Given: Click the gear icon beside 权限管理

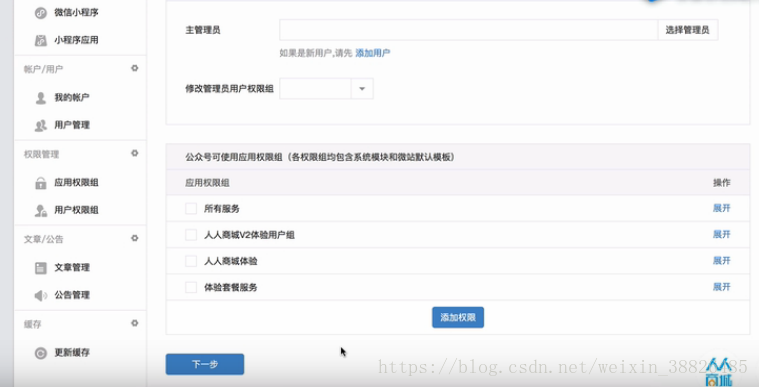Looking at the screenshot, I should point(135,153).
